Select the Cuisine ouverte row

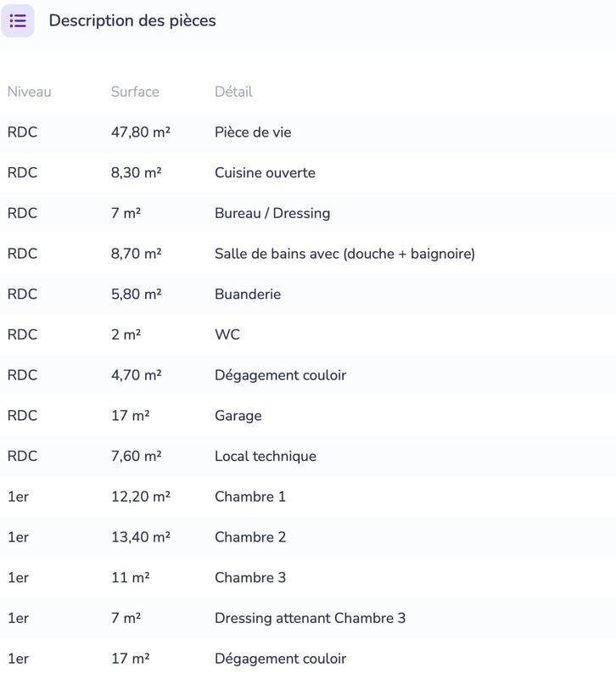click(x=265, y=173)
